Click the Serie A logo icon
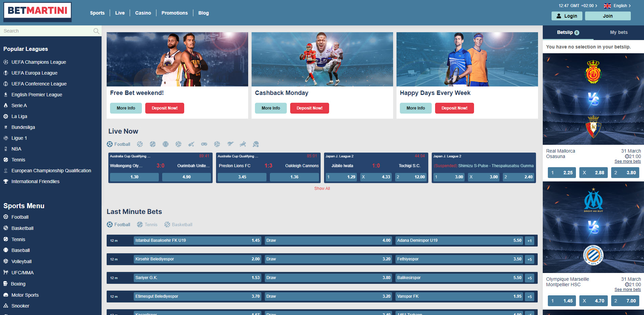The width and height of the screenshot is (644, 315). coord(6,105)
